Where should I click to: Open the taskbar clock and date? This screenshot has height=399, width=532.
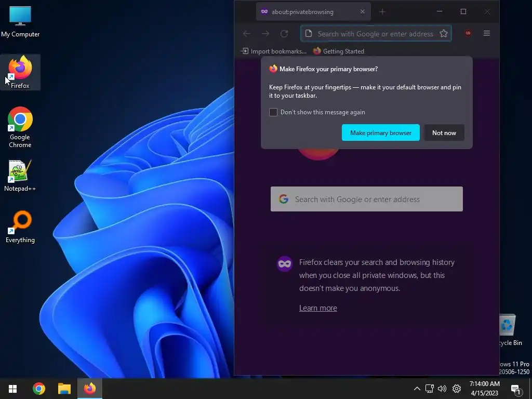[485, 389]
